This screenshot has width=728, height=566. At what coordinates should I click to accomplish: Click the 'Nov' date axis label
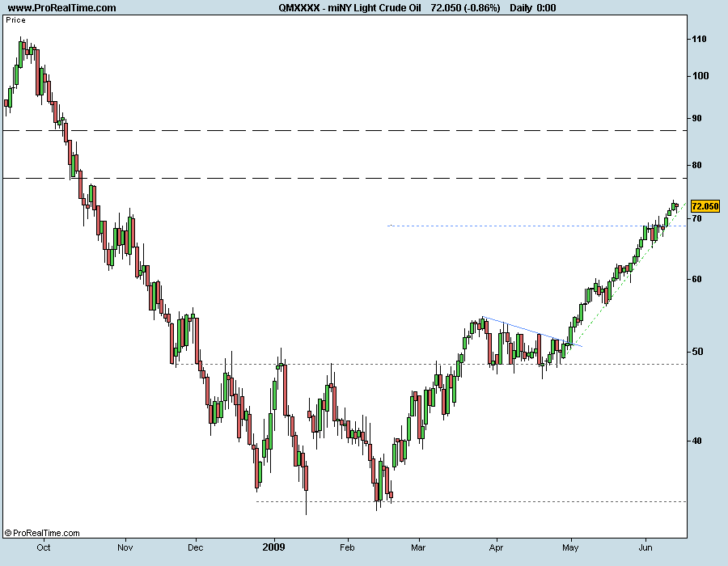click(x=125, y=547)
